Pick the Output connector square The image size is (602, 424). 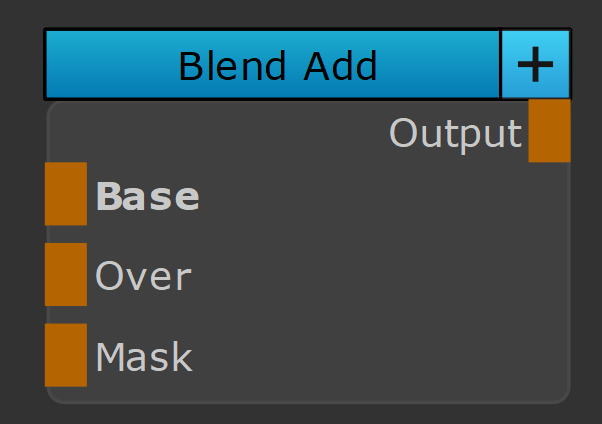pos(549,131)
